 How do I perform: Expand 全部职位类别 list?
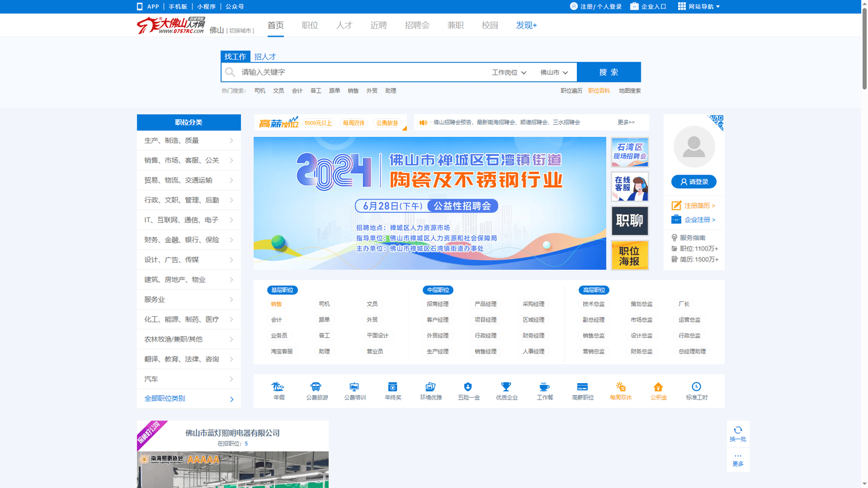[189, 399]
